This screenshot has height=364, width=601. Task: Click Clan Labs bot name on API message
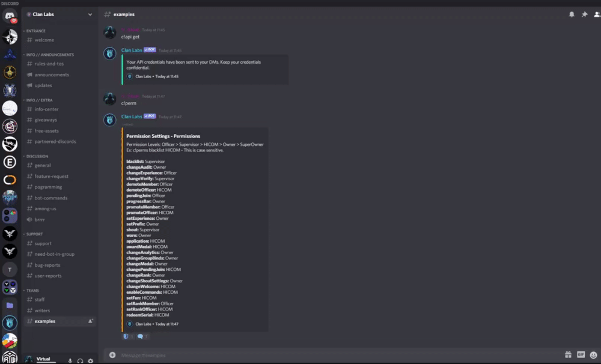[132, 50]
